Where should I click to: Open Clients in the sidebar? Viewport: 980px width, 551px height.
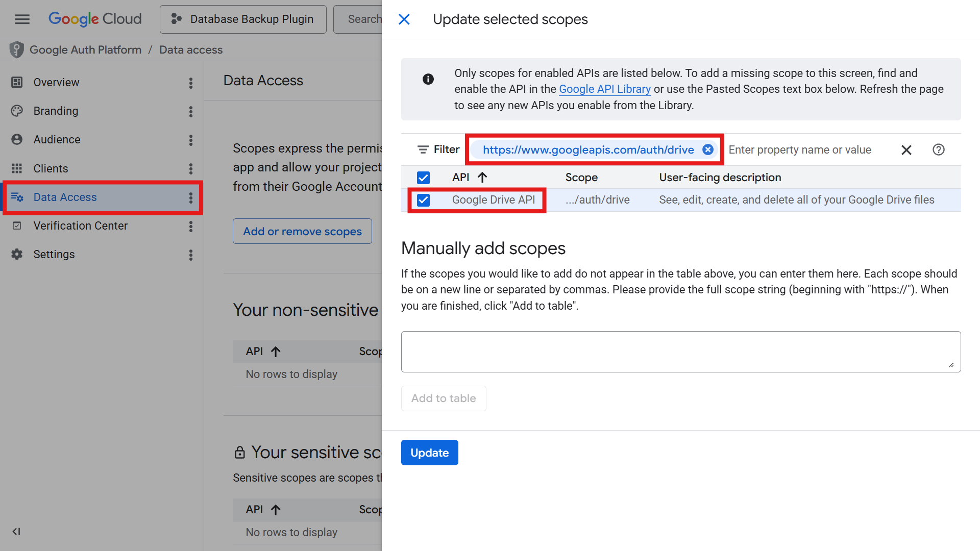click(51, 168)
